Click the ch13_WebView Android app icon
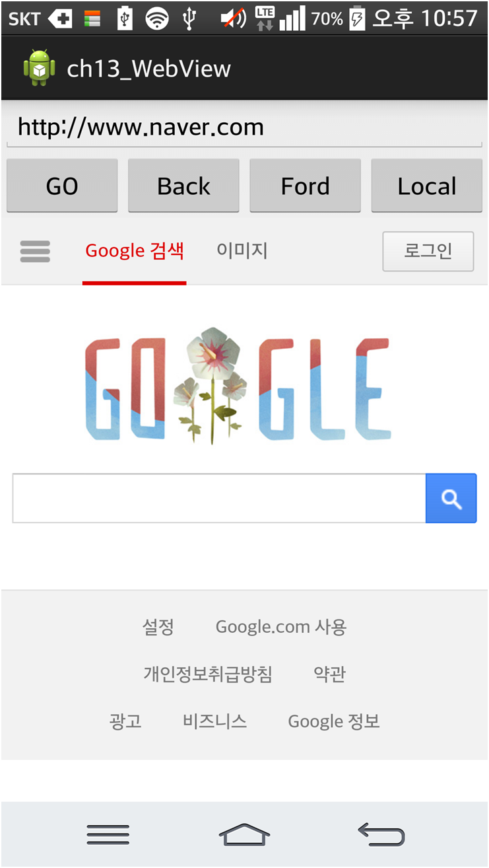The image size is (489, 868). point(39,69)
